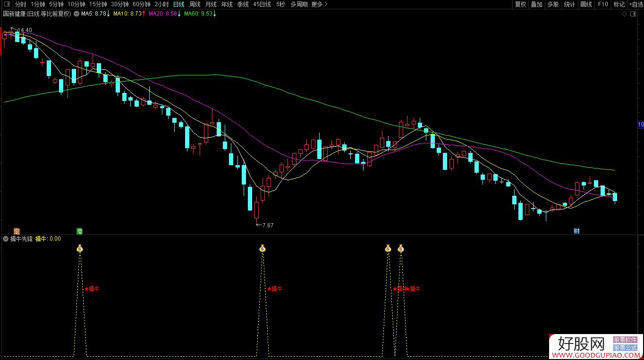Click the 港 event marker icon
The width and height of the screenshot is (644, 360).
[x=80, y=231]
